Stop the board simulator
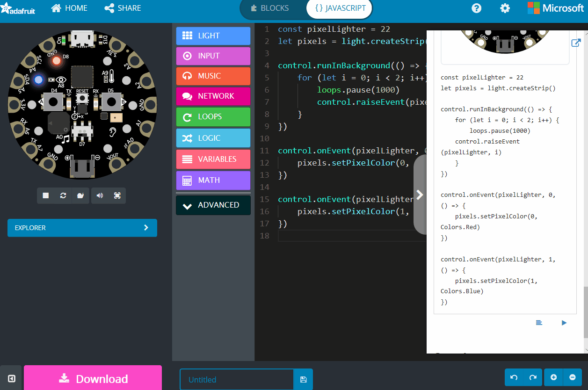 click(x=44, y=195)
